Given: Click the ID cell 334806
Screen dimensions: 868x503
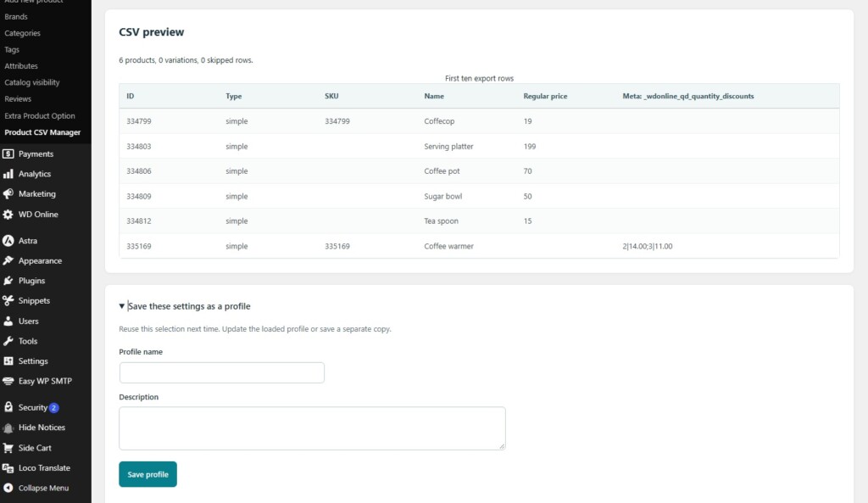Looking at the screenshot, I should click(138, 171).
